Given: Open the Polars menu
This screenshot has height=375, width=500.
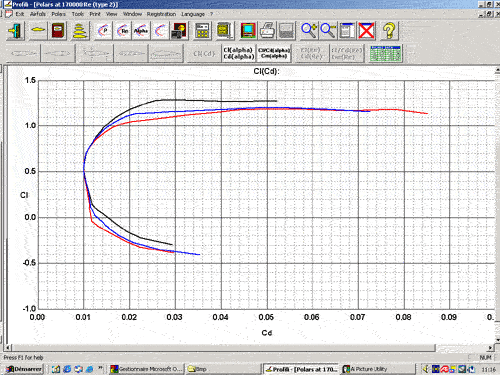Looking at the screenshot, I should [x=58, y=14].
